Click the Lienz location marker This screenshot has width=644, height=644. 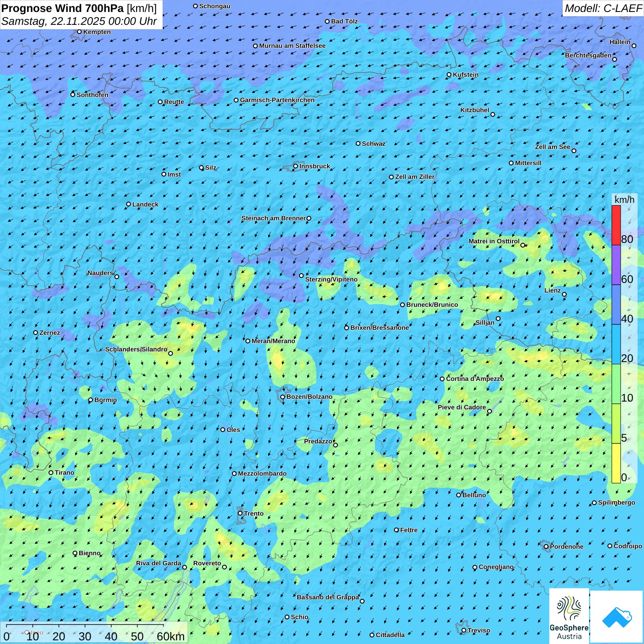point(564,294)
